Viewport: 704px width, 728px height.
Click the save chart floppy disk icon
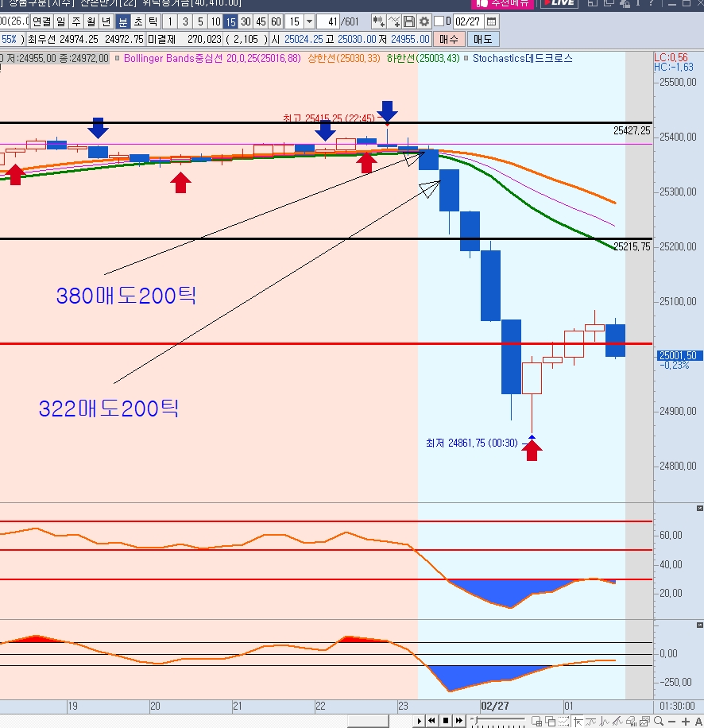[x=409, y=21]
